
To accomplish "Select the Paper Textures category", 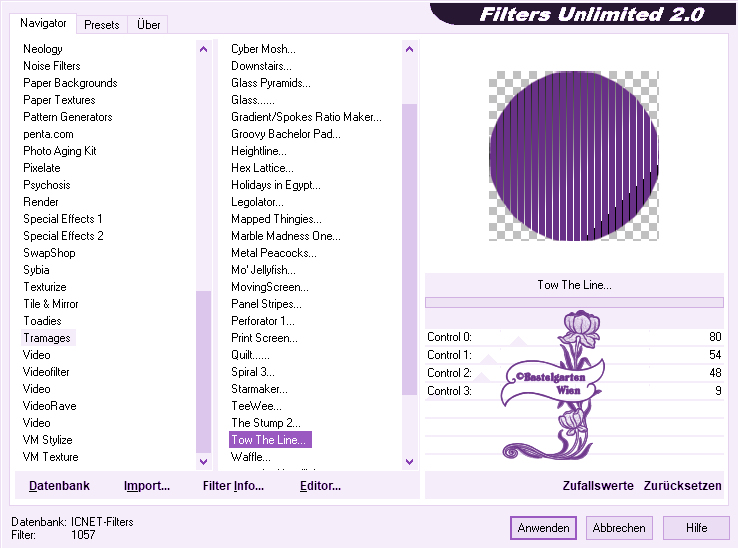I will tap(59, 100).
